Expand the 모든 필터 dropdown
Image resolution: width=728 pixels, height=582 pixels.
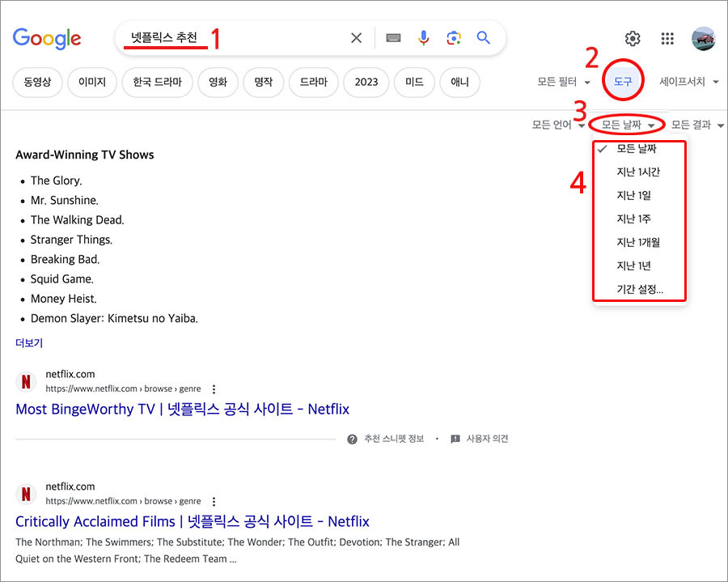click(x=564, y=82)
